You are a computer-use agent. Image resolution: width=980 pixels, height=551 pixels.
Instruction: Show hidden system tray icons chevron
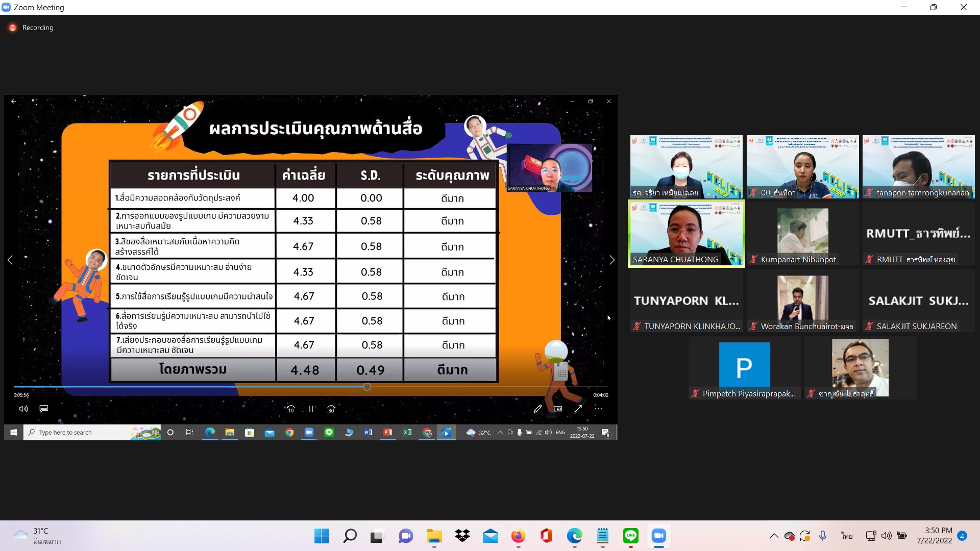[x=774, y=536]
